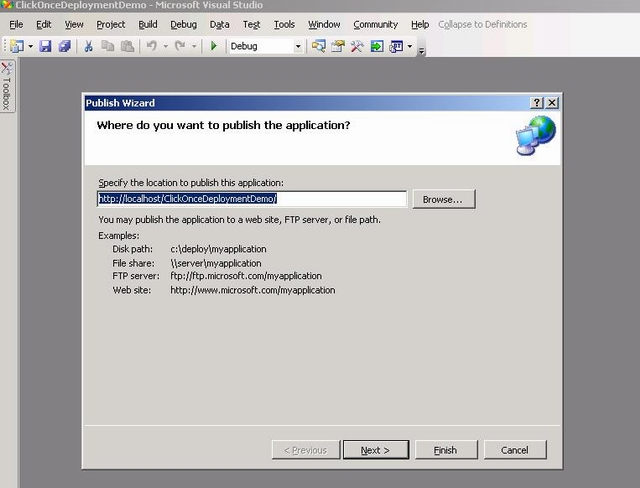Click the Save All icon
This screenshot has height=488, width=640.
point(64,46)
